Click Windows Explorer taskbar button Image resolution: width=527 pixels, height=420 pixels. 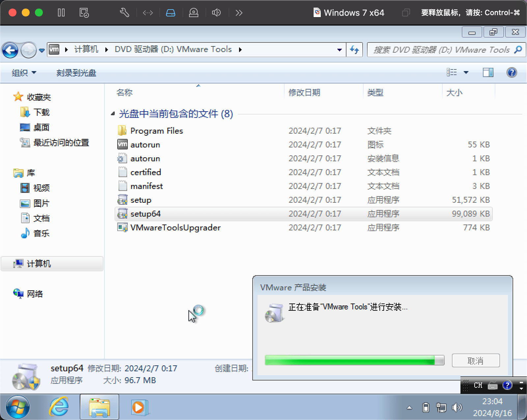click(x=99, y=407)
